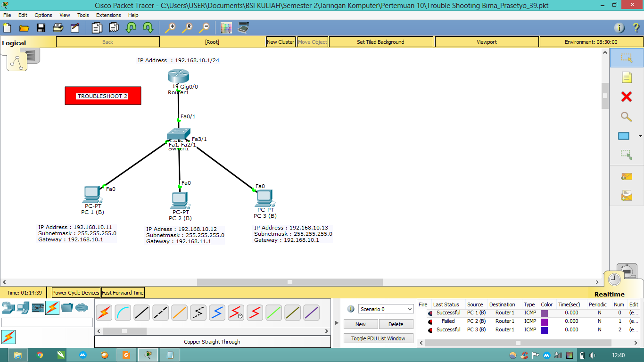Choose the Inspect magnifier tool
The height and width of the screenshot is (362, 644).
[627, 116]
